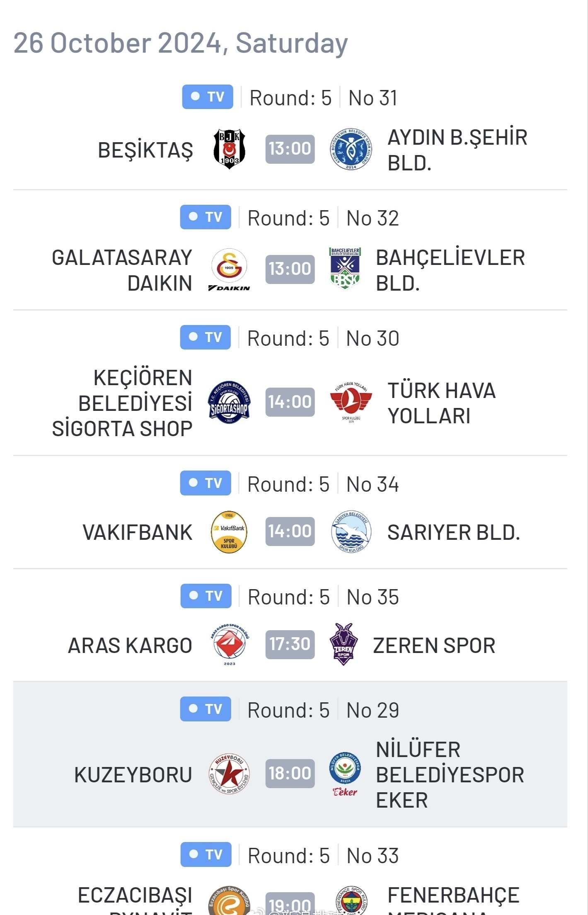The width and height of the screenshot is (588, 915).
Task: Tap the Bahçelievler BBSK team badge
Action: pos(345,268)
